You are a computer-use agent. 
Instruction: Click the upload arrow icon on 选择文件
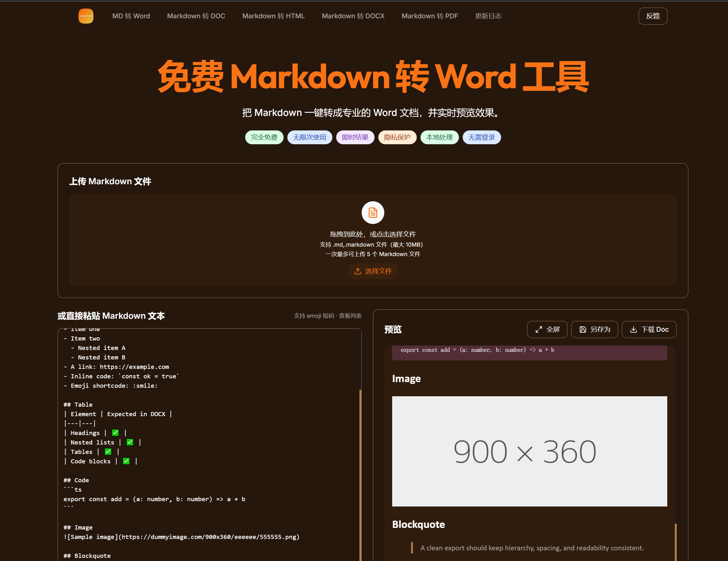358,271
